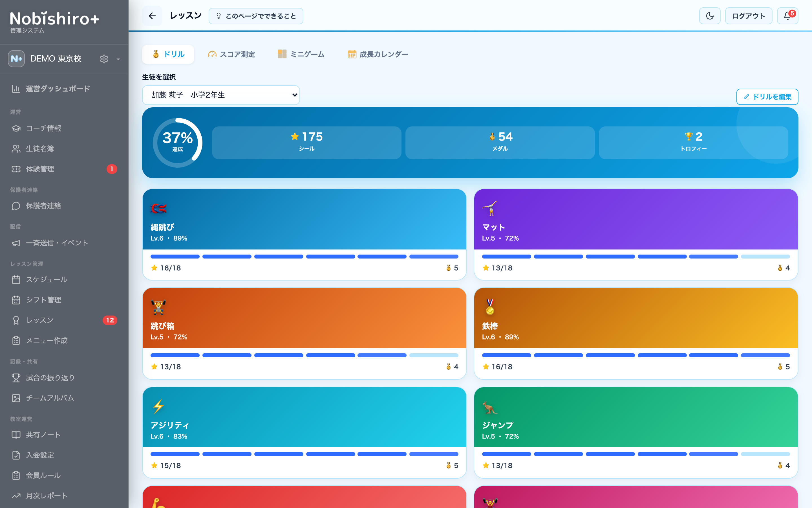812x508 pixels.
Task: Open 一斉送信・イベント in the sidebar
Action: 64,243
